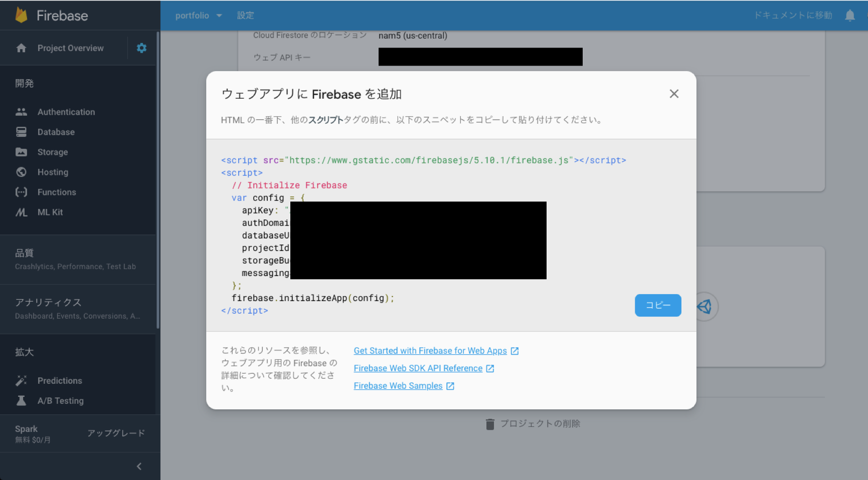This screenshot has height=480, width=868.
Task: Click the 開発 section header
Action: point(25,83)
